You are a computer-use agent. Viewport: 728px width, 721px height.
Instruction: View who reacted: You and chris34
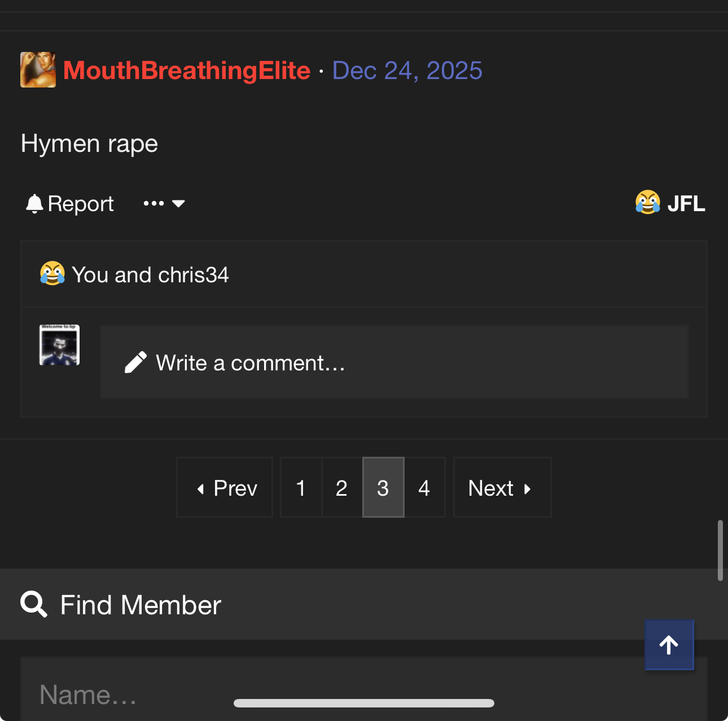click(x=150, y=275)
